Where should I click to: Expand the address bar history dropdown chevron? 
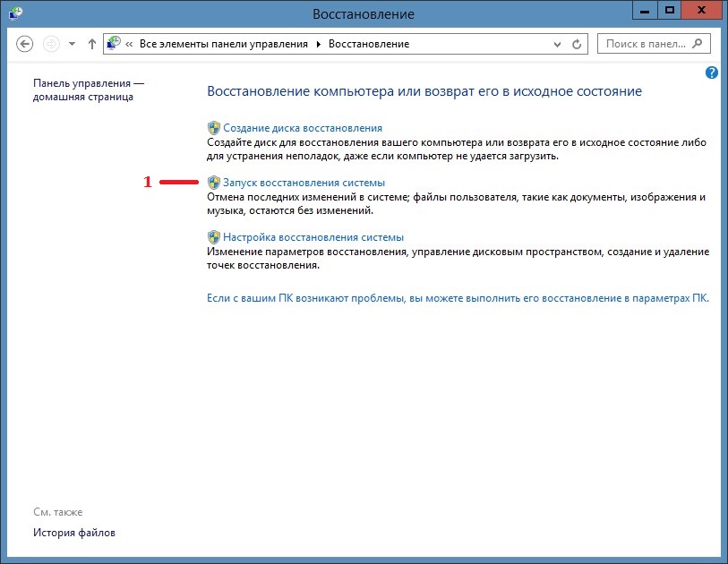click(558, 44)
